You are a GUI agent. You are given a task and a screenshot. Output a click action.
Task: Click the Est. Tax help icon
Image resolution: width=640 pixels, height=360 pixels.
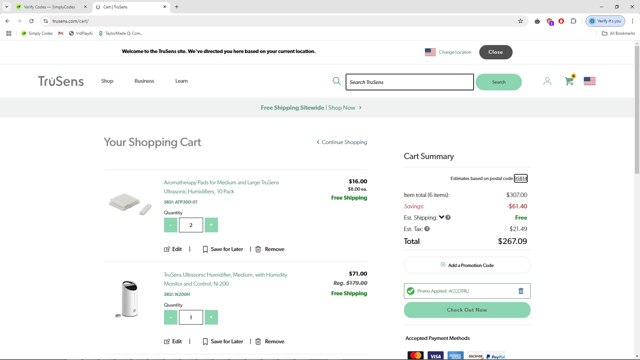click(x=427, y=229)
